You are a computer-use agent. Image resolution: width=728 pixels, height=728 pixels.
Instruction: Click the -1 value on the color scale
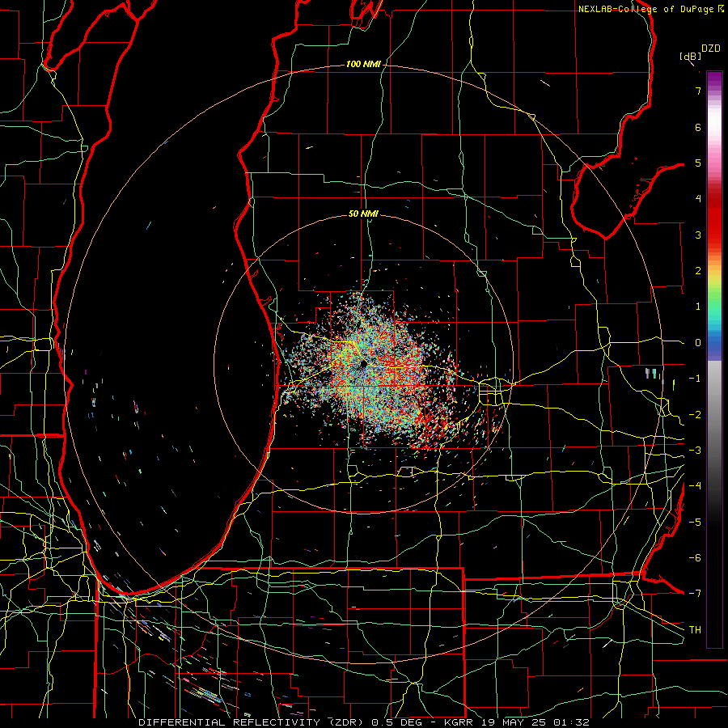click(x=695, y=379)
